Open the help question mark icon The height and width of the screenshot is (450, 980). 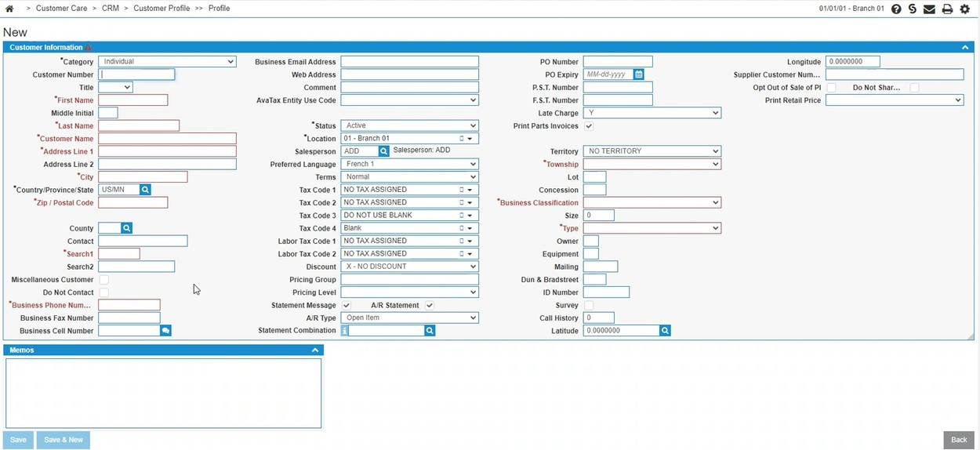(896, 9)
